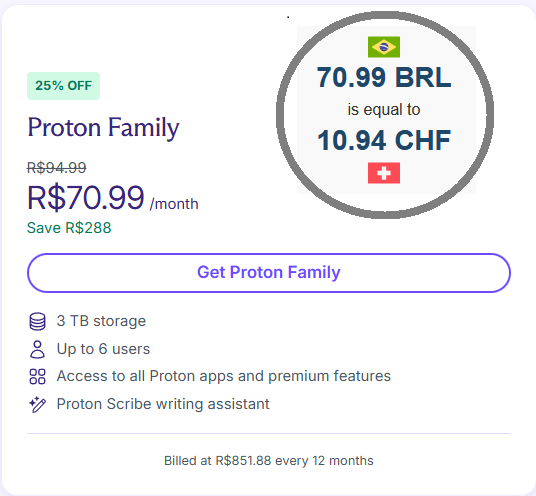This screenshot has width=536, height=496.
Task: Click the Up to 6 users feature
Action: pyautogui.click(x=103, y=349)
